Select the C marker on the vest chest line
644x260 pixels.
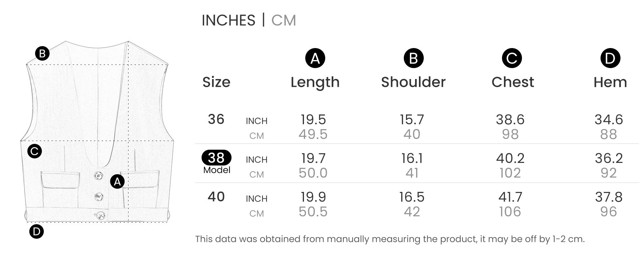point(35,151)
